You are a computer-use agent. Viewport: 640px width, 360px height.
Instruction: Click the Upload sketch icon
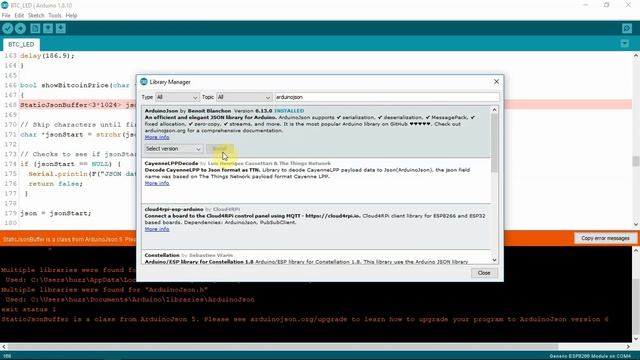[20, 29]
